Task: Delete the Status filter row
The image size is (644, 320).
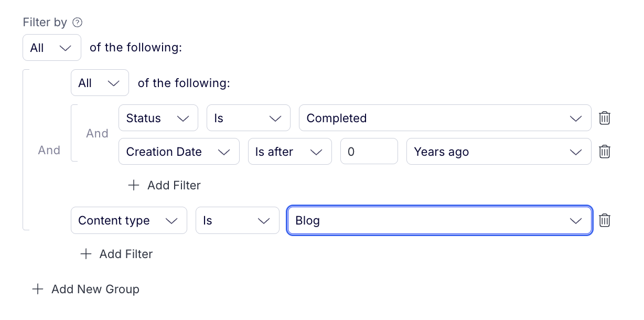Action: coord(605,118)
